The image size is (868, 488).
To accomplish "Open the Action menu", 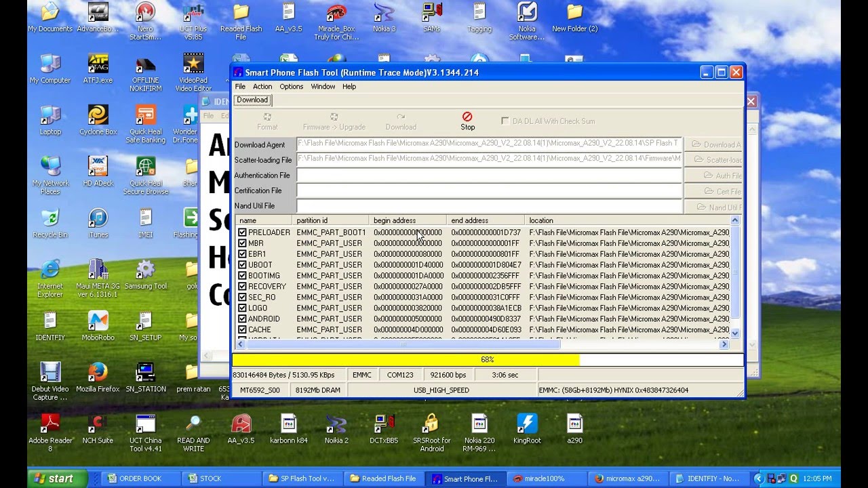I will tap(262, 87).
